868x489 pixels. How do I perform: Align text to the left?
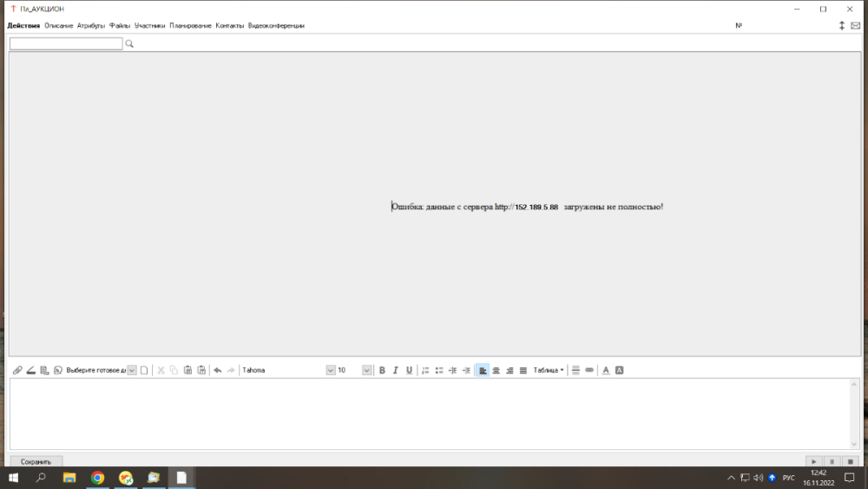pos(482,370)
